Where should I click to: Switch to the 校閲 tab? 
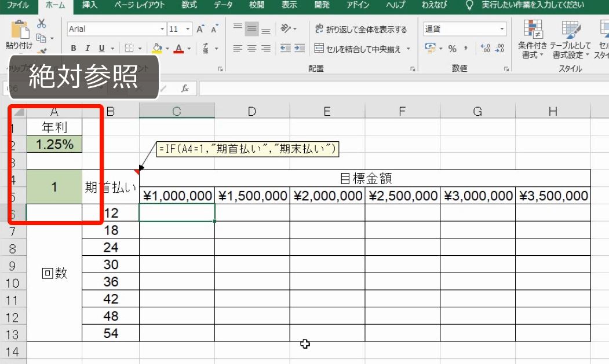coord(256,5)
